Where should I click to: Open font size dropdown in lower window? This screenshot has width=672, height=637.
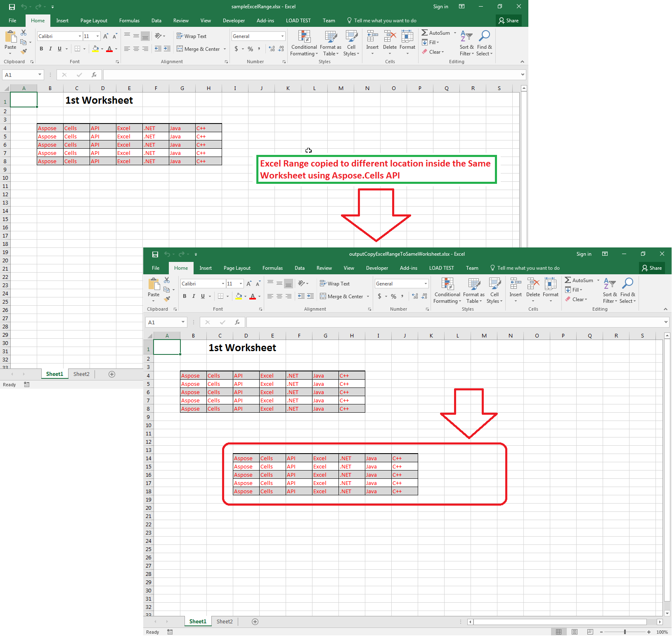[241, 284]
